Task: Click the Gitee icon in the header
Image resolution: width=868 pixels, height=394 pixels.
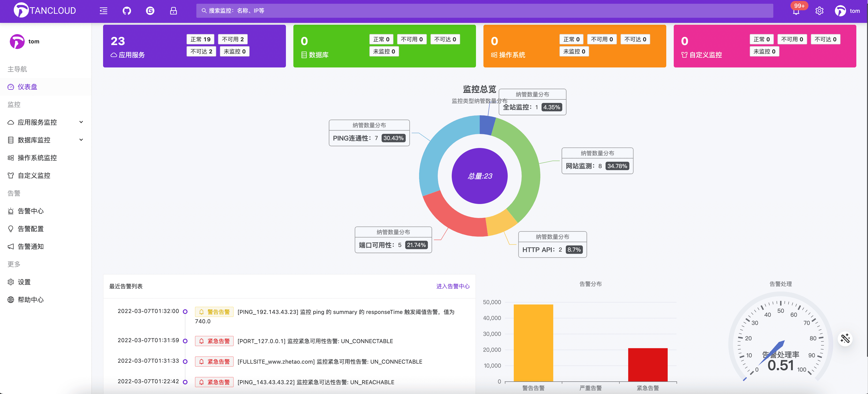Action: click(x=150, y=11)
